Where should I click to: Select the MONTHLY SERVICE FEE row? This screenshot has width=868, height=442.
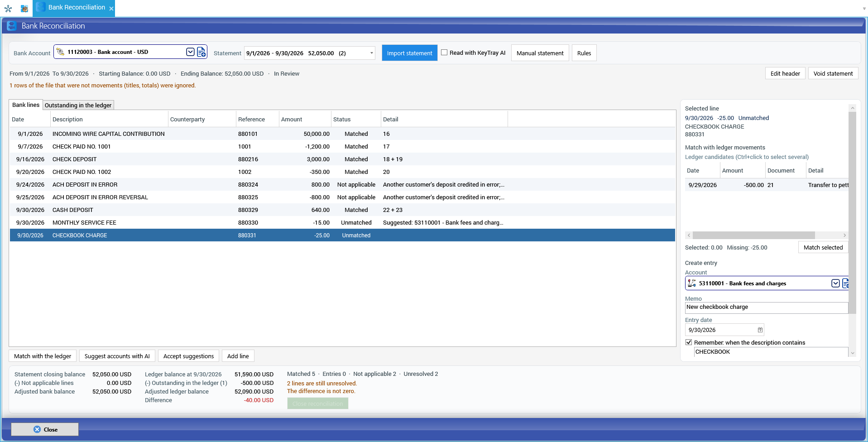(342, 222)
